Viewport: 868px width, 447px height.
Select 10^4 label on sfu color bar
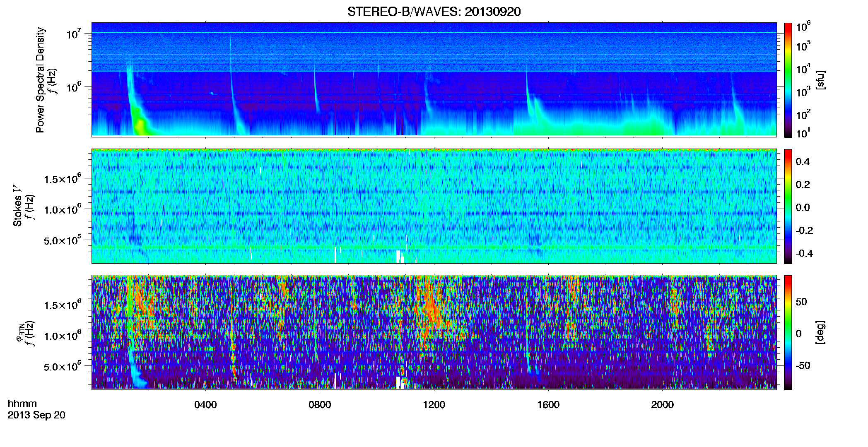pos(803,69)
